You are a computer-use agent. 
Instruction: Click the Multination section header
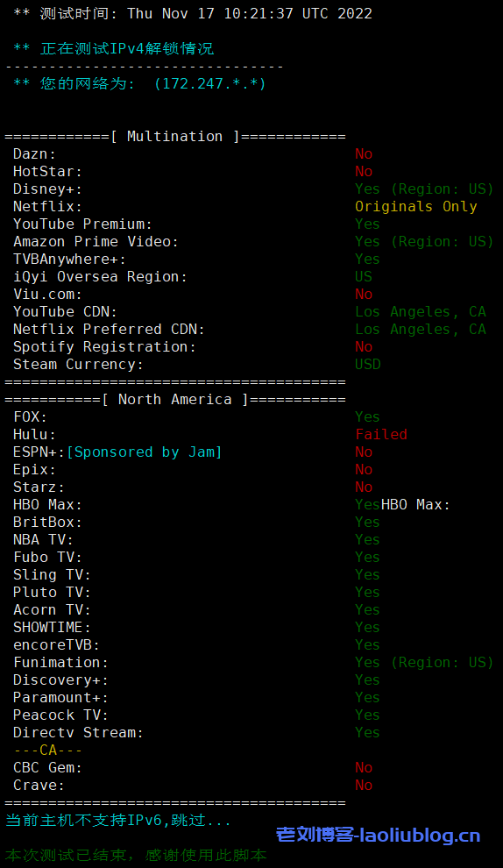coord(175,136)
